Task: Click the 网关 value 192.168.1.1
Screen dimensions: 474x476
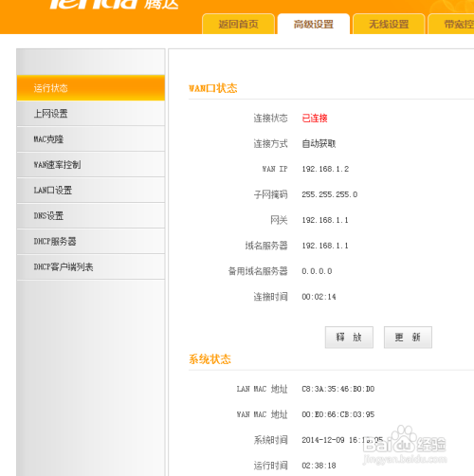Action: [x=325, y=220]
